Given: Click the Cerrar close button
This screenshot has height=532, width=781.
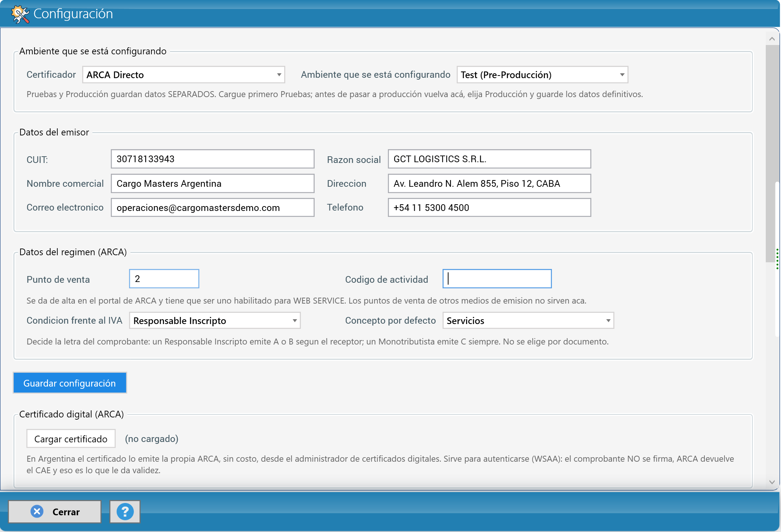Looking at the screenshot, I should click(x=55, y=512).
